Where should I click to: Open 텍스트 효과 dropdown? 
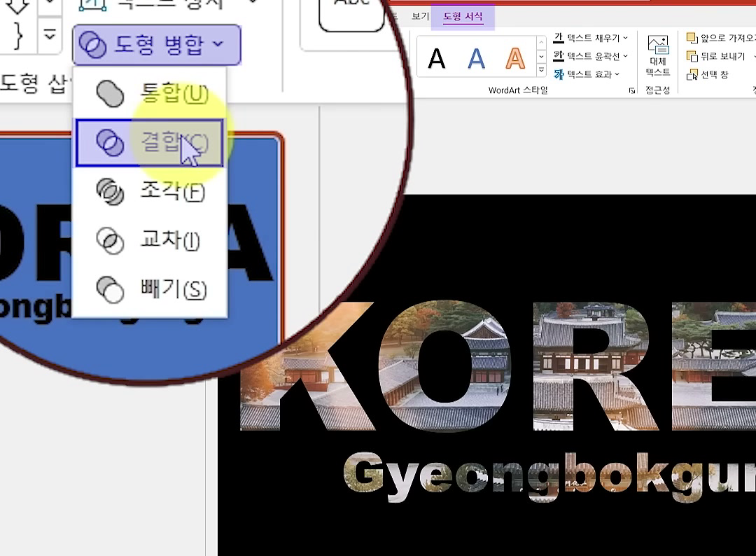coord(587,74)
